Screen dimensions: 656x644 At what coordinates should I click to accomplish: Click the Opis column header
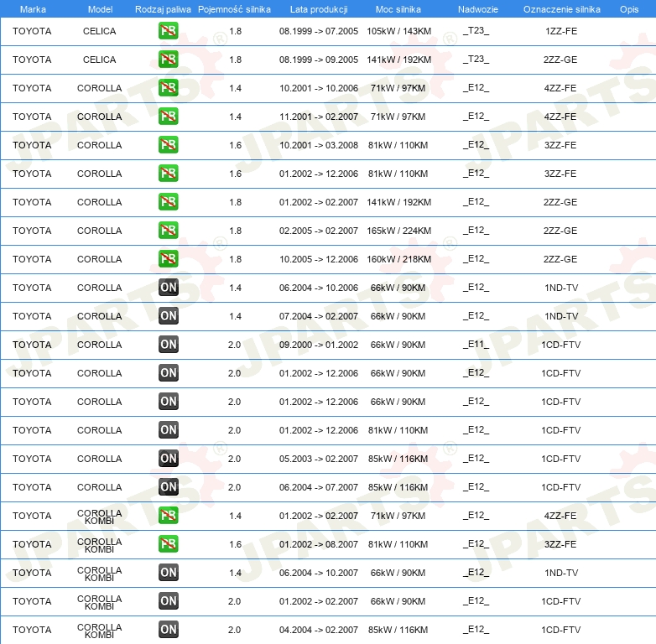[x=629, y=9]
